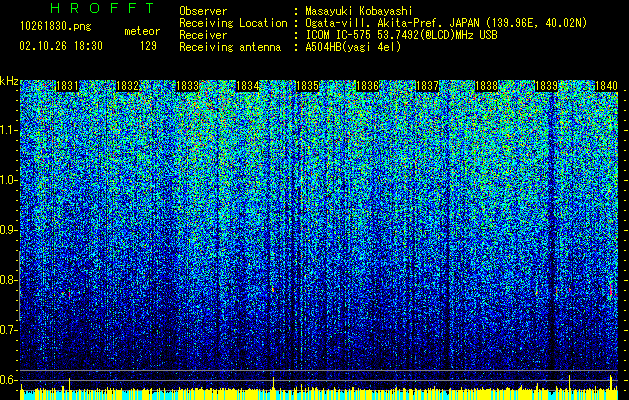Click the 1839 time marker
Screen dimensions: 629x400
click(x=546, y=86)
